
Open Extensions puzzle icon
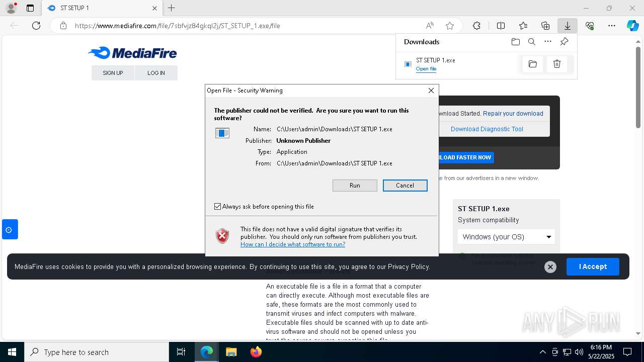(x=476, y=26)
